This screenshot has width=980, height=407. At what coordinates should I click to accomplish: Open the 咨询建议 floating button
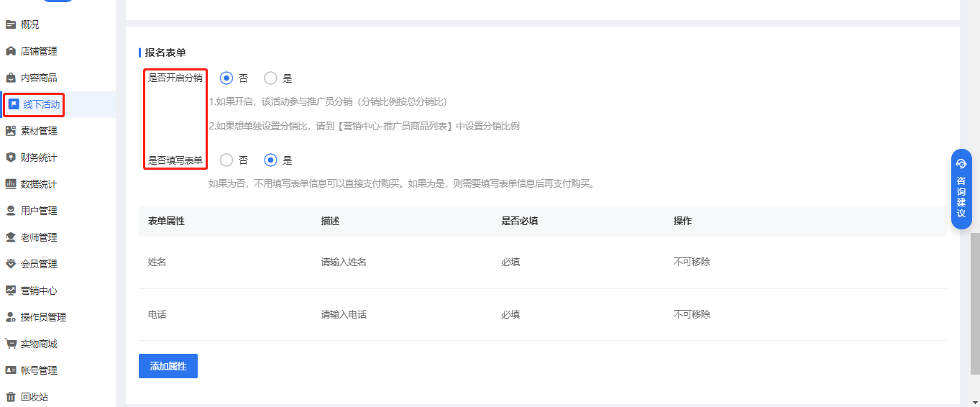(x=961, y=189)
